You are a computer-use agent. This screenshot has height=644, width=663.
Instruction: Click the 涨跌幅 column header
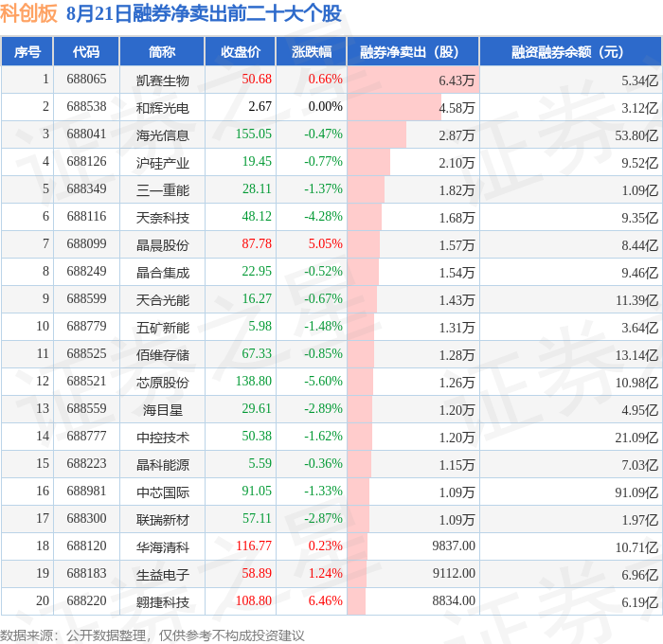312,51
